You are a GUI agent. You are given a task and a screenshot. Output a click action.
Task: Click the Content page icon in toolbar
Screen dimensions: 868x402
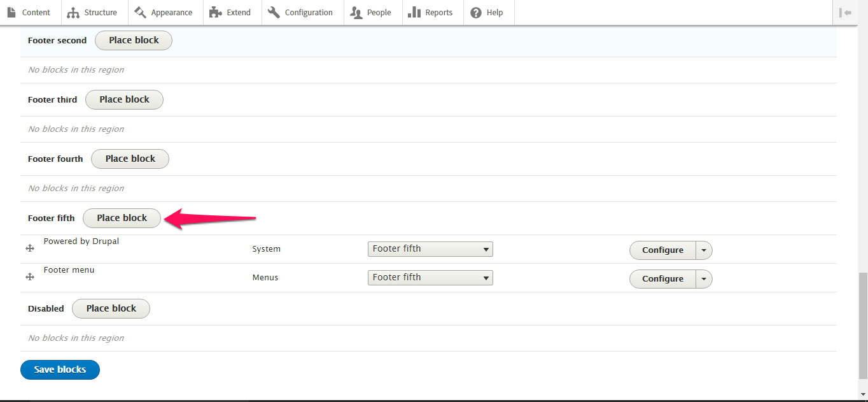coord(11,12)
